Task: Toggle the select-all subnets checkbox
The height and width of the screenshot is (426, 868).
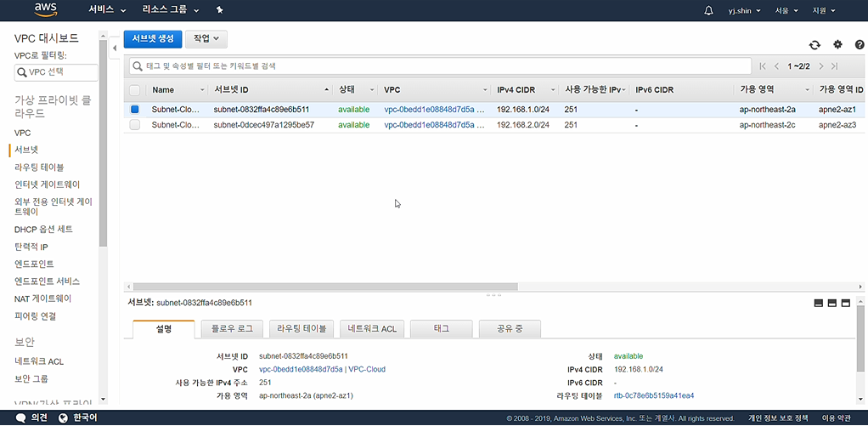Action: pyautogui.click(x=134, y=90)
